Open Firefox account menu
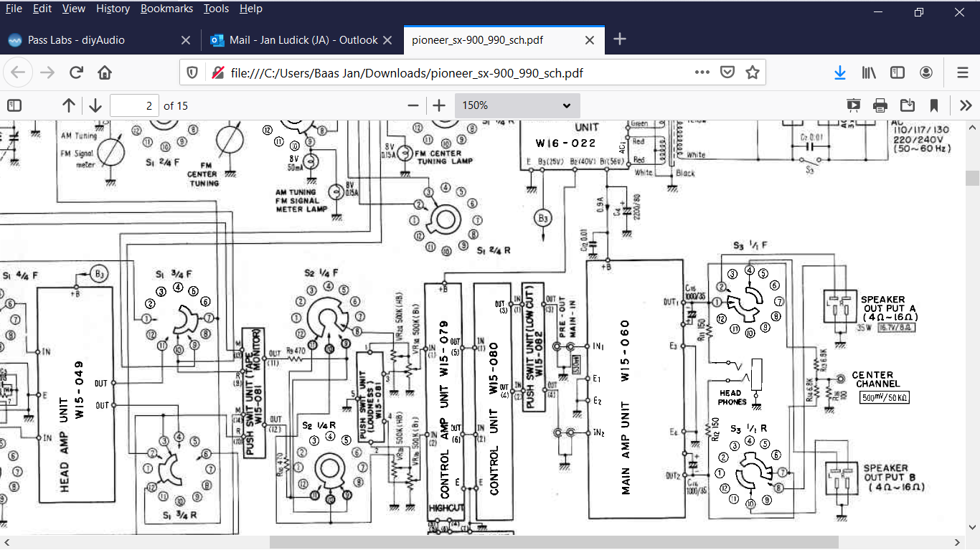Viewport: 980px width, 550px height. coord(926,72)
